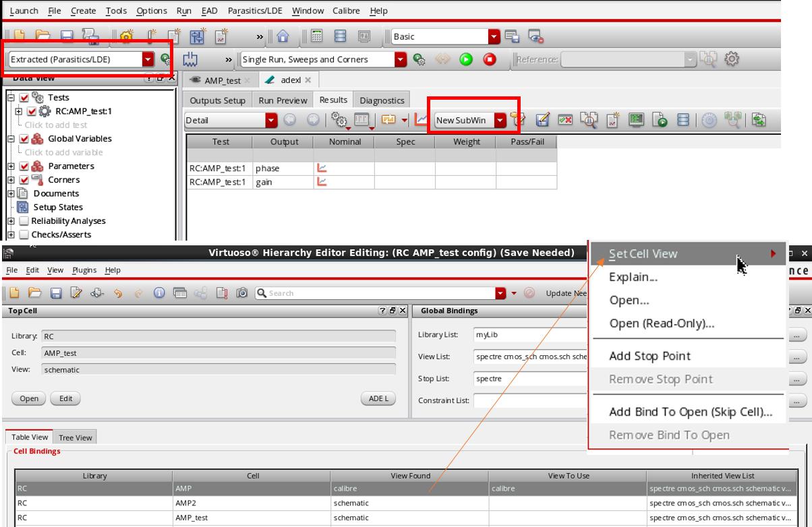This screenshot has width=812, height=527.
Task: Enable the Reliability Analyses checkbox
Action: (x=24, y=221)
